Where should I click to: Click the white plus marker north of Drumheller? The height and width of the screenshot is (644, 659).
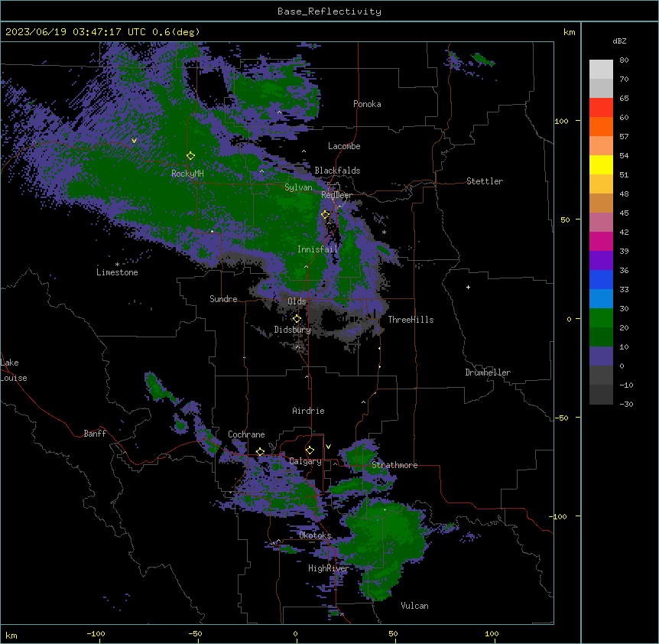point(468,287)
